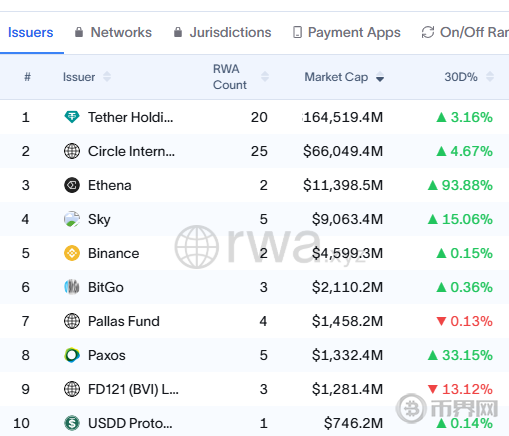Viewport: 509px width, 436px height.
Task: Open the Paxos issuer link
Action: 107,355
